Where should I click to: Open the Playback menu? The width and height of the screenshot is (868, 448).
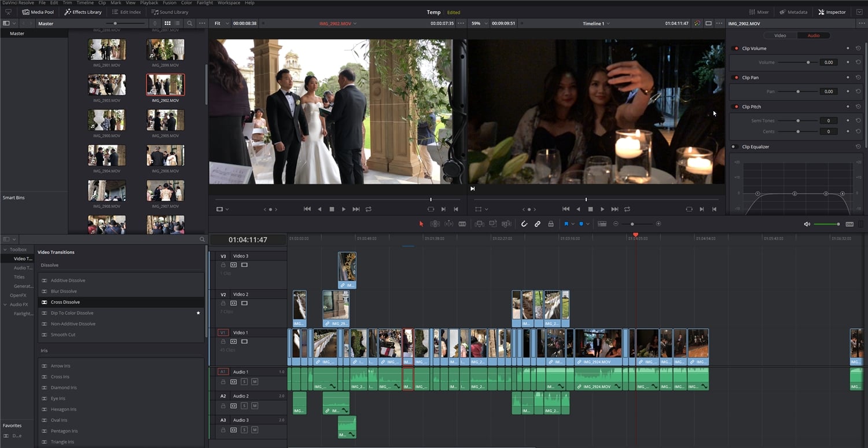point(149,3)
